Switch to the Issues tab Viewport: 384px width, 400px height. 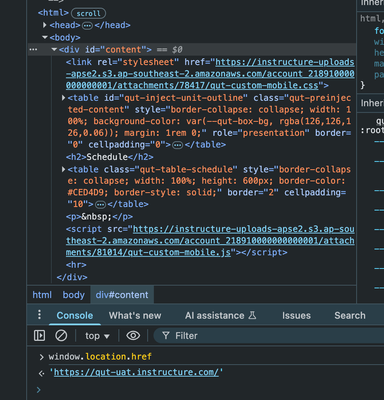(296, 315)
